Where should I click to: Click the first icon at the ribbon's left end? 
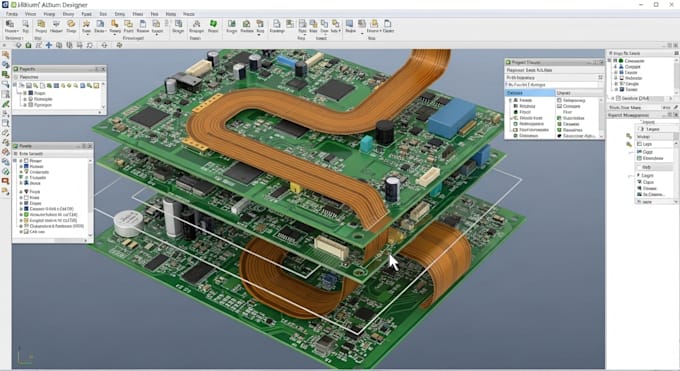click(10, 23)
